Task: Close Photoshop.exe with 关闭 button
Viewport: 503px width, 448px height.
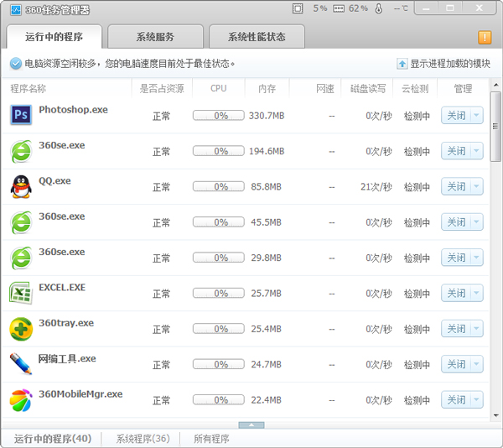Action: click(x=456, y=115)
